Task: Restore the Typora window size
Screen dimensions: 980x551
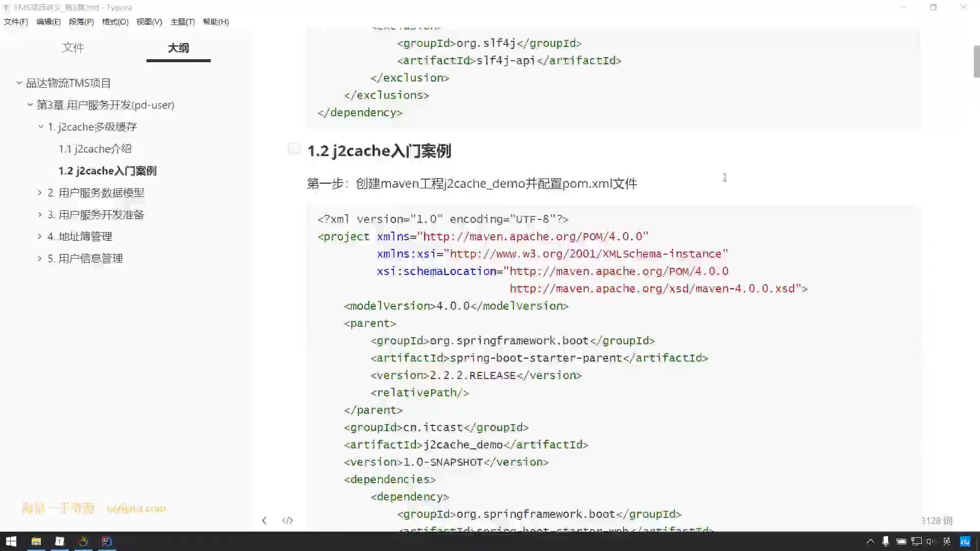Action: pyautogui.click(x=933, y=7)
